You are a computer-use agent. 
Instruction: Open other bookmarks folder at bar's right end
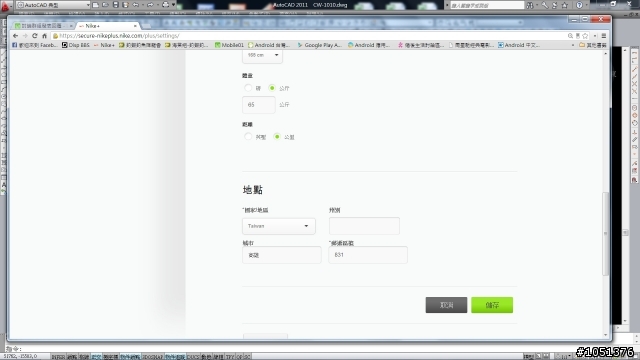click(593, 45)
